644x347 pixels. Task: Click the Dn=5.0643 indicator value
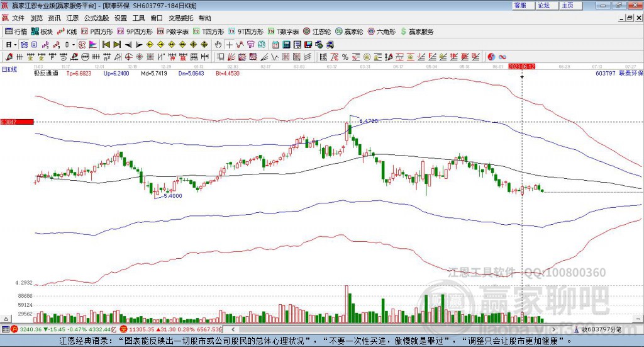pos(191,73)
